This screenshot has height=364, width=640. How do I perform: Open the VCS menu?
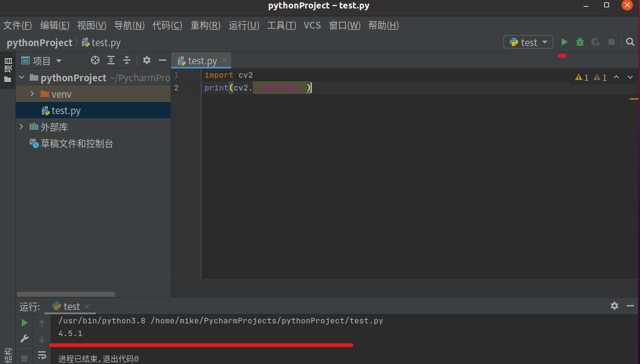312,25
